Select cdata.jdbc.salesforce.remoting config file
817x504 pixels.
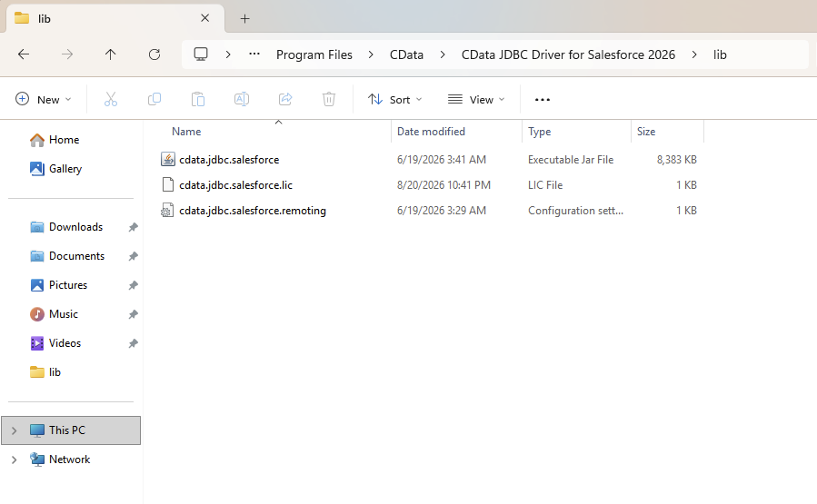[x=252, y=211]
